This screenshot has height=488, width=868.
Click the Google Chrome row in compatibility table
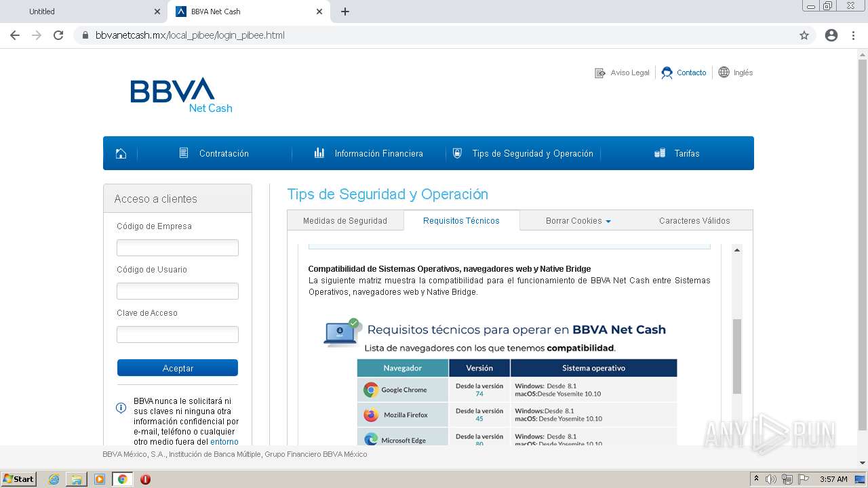click(517, 390)
